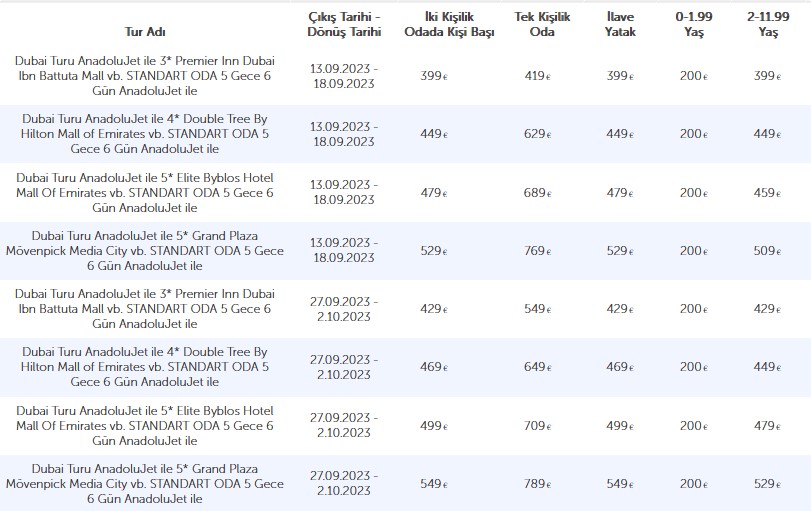This screenshot has height=511, width=811.
Task: Click the 769€ single room price
Action: 536,251
